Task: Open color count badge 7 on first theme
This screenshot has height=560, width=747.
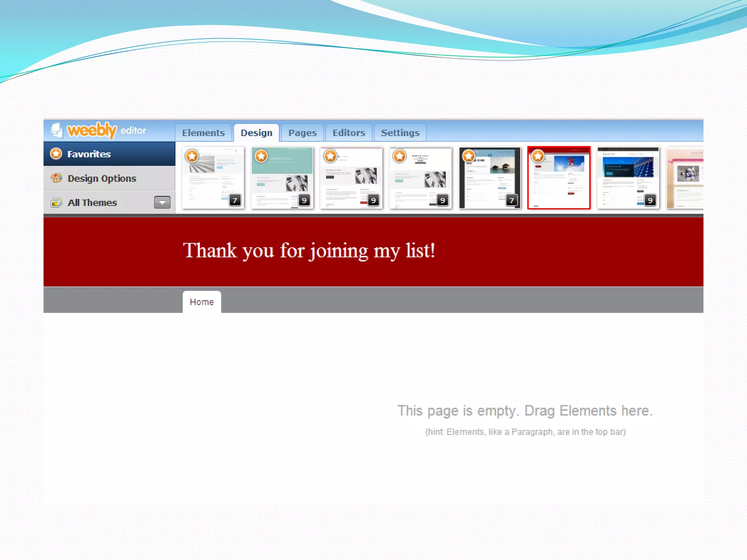Action: (x=235, y=200)
